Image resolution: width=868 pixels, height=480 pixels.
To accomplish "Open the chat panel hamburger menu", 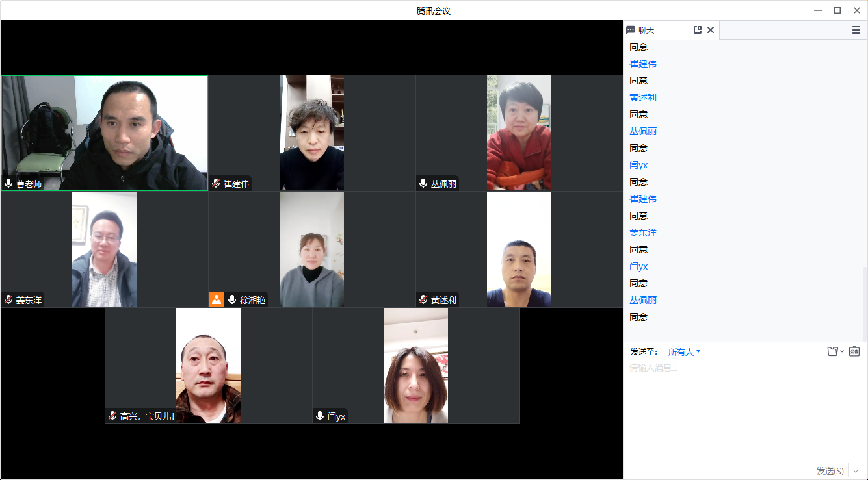I will tap(856, 30).
